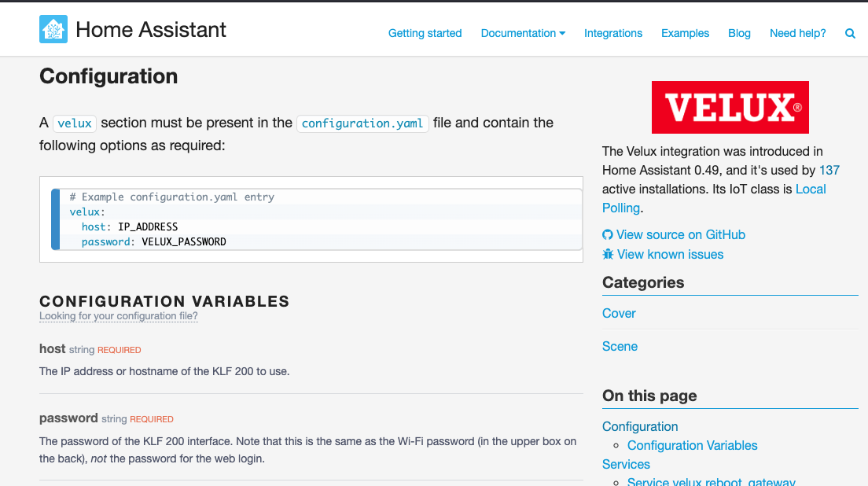Click the 137 active installations link
The image size is (868, 486).
(x=829, y=170)
